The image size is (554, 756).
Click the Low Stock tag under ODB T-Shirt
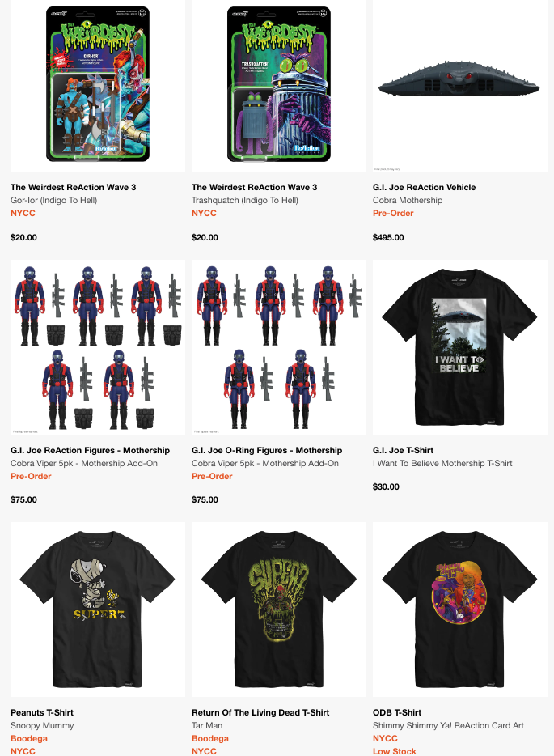pyautogui.click(x=395, y=751)
